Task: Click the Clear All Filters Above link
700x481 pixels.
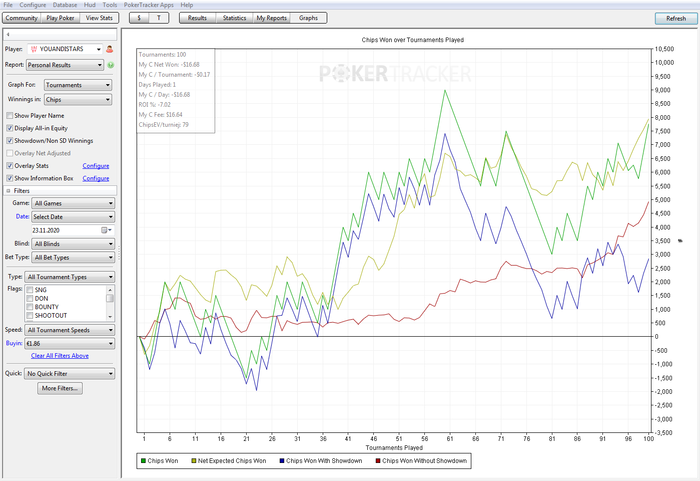Action: click(x=60, y=355)
